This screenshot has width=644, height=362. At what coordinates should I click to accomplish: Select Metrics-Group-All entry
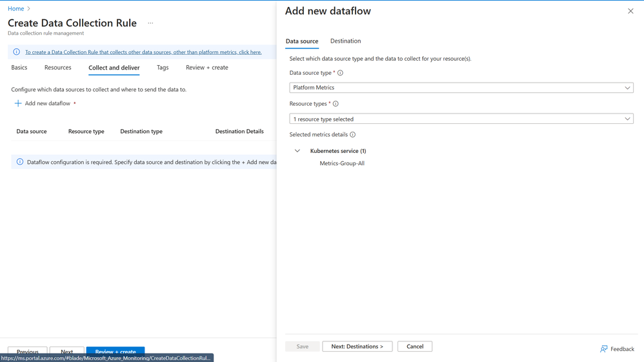(x=342, y=163)
